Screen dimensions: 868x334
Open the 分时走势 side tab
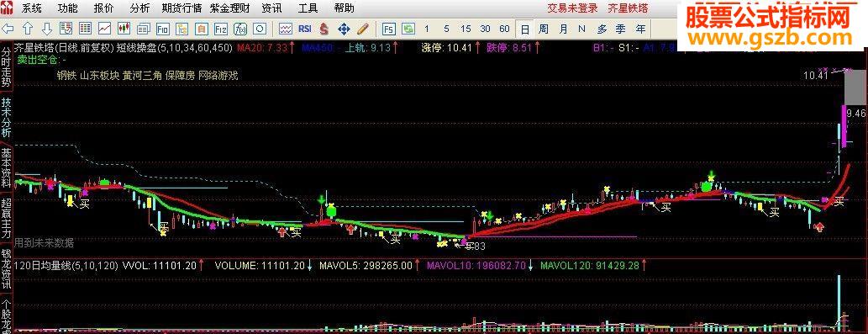click(7, 67)
